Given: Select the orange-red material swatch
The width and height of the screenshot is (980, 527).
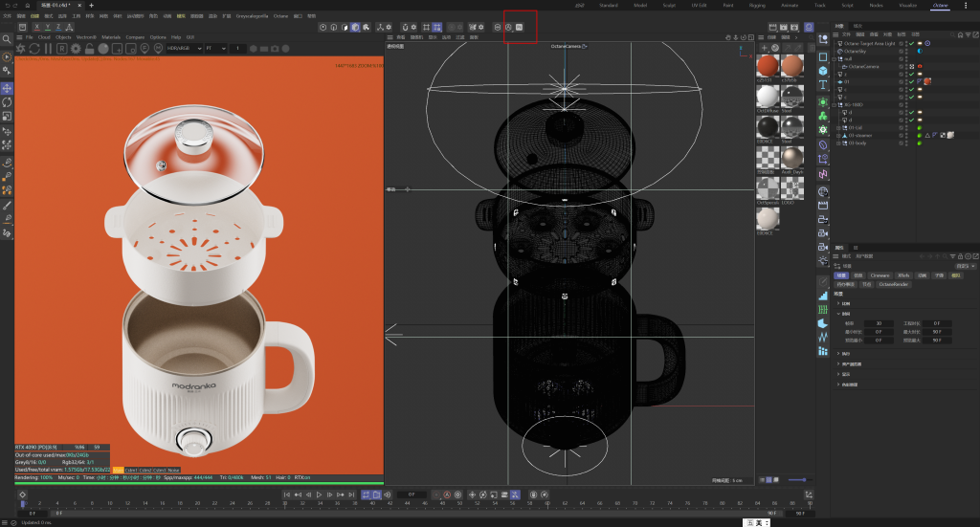Looking at the screenshot, I should click(x=768, y=65).
